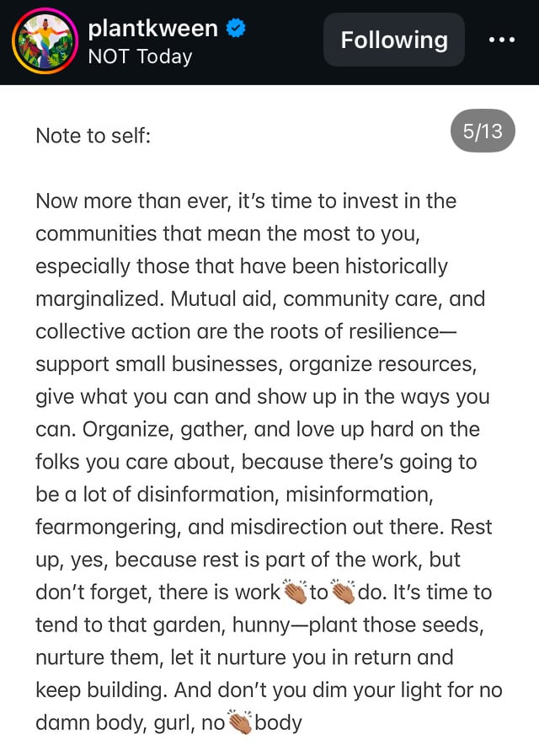Tap the "NOT Today" subtitle

140,56
